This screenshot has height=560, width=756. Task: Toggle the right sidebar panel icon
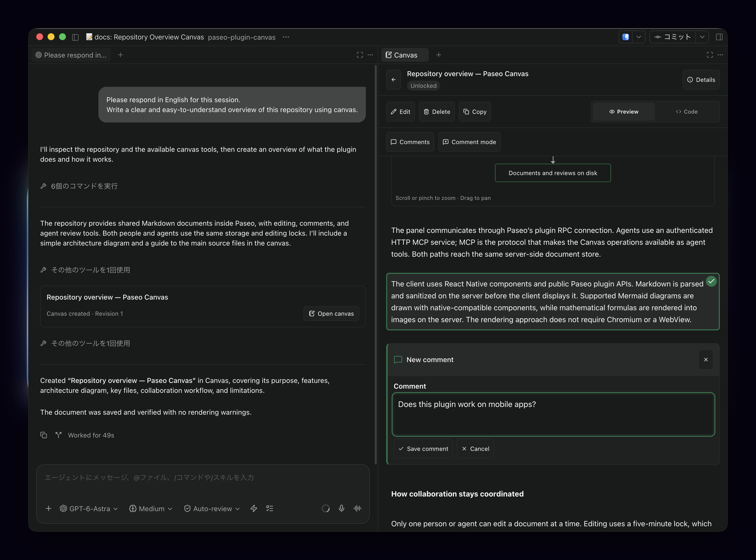tap(719, 37)
